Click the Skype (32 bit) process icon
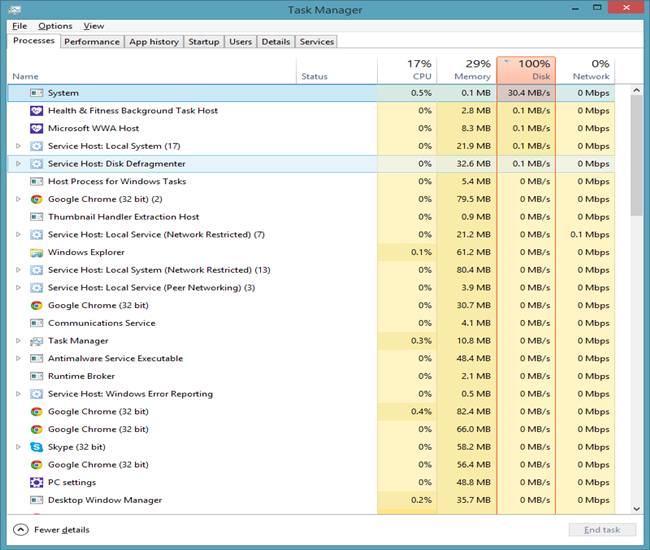This screenshot has width=650, height=550. tap(36, 447)
